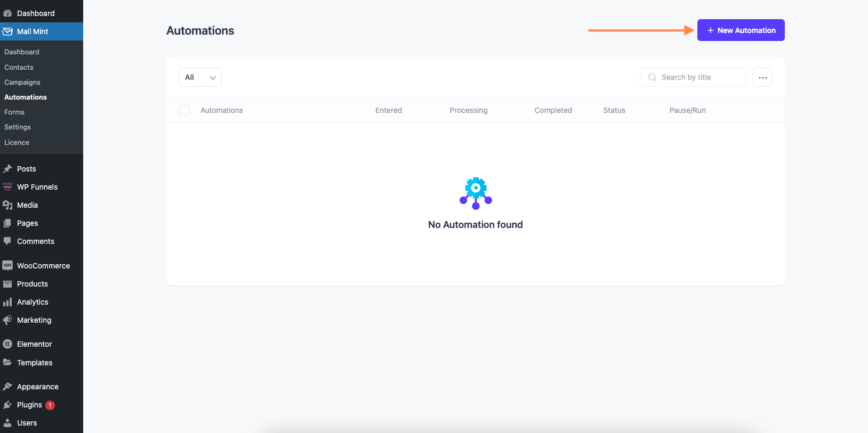Click the WordPress Dashboard gauge icon
868x433 pixels.
pos(7,13)
